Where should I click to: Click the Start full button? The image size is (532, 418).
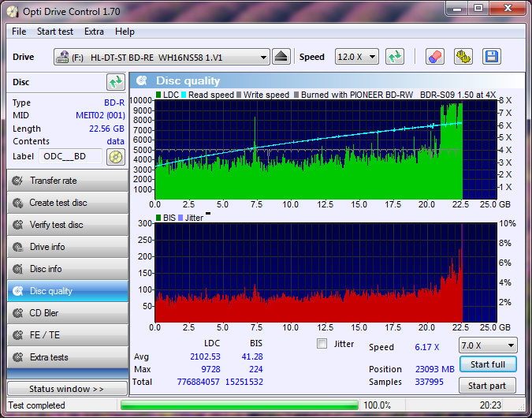pos(488,364)
